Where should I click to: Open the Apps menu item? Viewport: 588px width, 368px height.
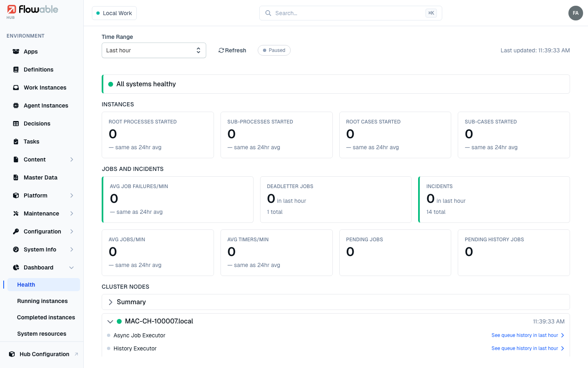click(x=43, y=52)
